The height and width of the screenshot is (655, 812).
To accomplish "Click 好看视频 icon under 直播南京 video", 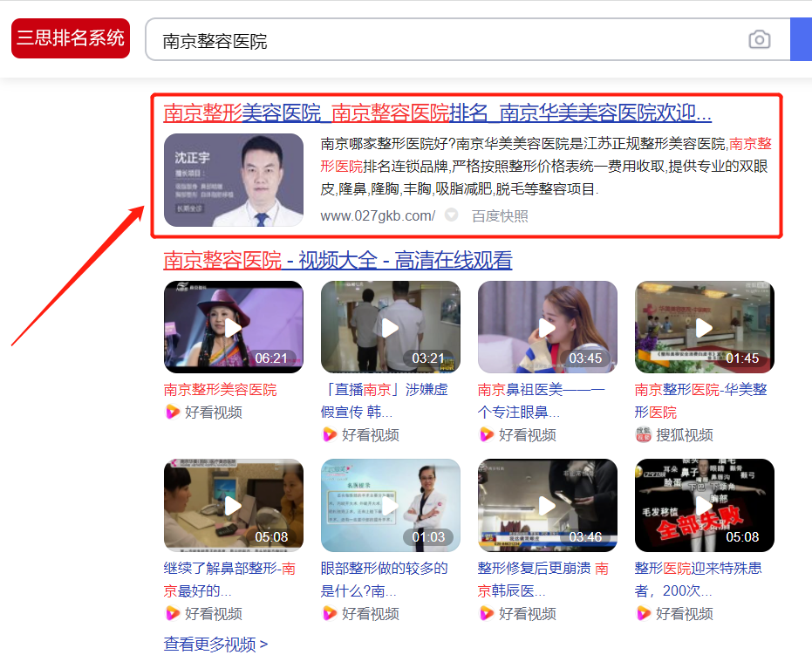I will tap(329, 435).
